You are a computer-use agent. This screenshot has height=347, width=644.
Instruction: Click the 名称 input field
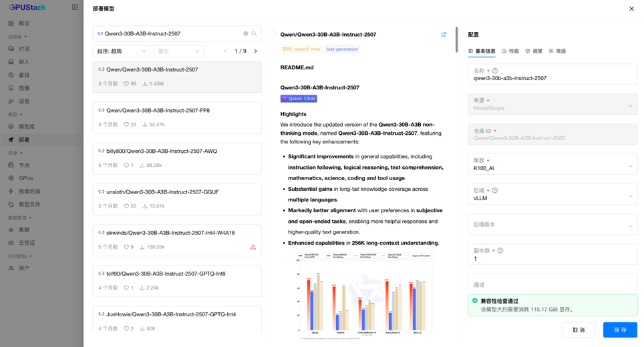click(x=552, y=74)
